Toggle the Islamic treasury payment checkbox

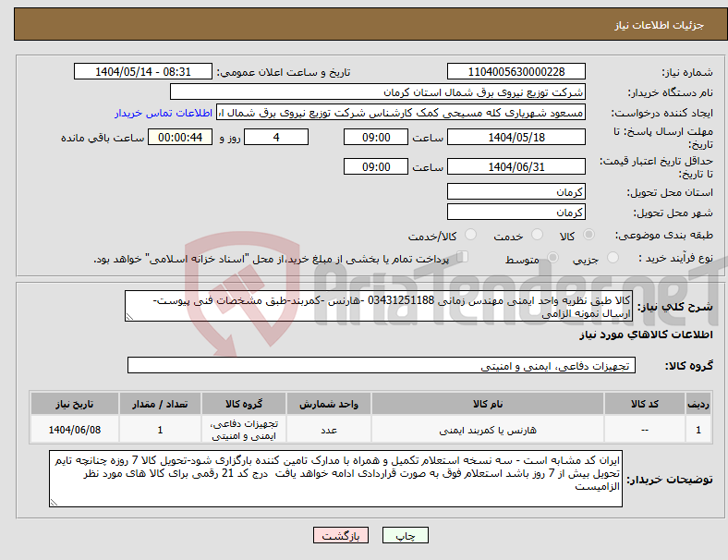click(462, 257)
